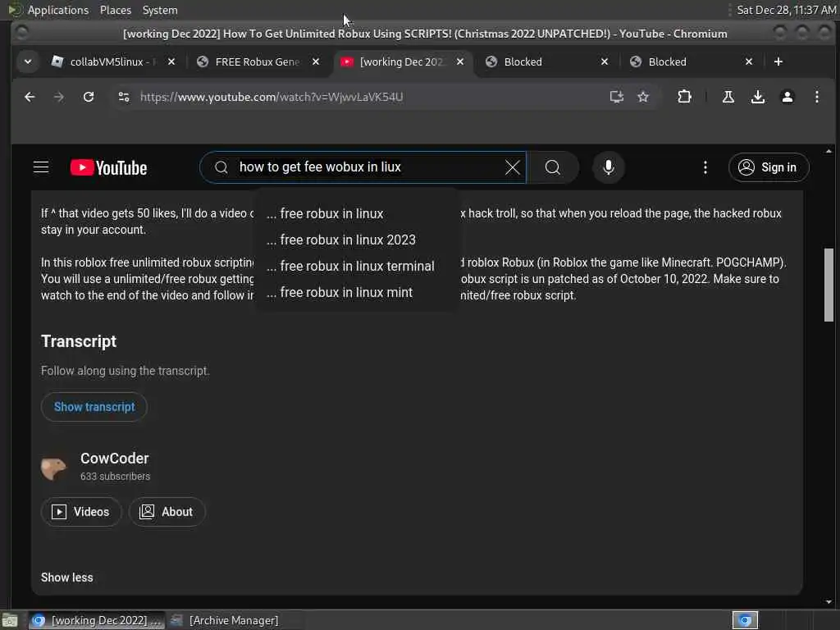The image size is (840, 630).
Task: Open the System menu
Action: pyautogui.click(x=160, y=10)
